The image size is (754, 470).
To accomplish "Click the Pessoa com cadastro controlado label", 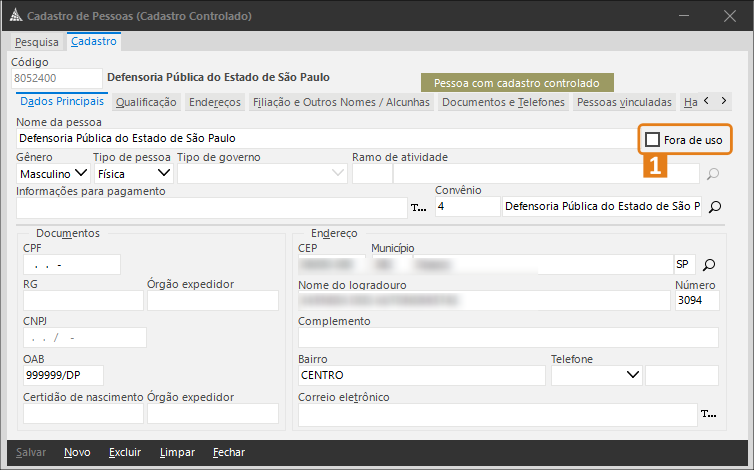I will click(x=517, y=83).
